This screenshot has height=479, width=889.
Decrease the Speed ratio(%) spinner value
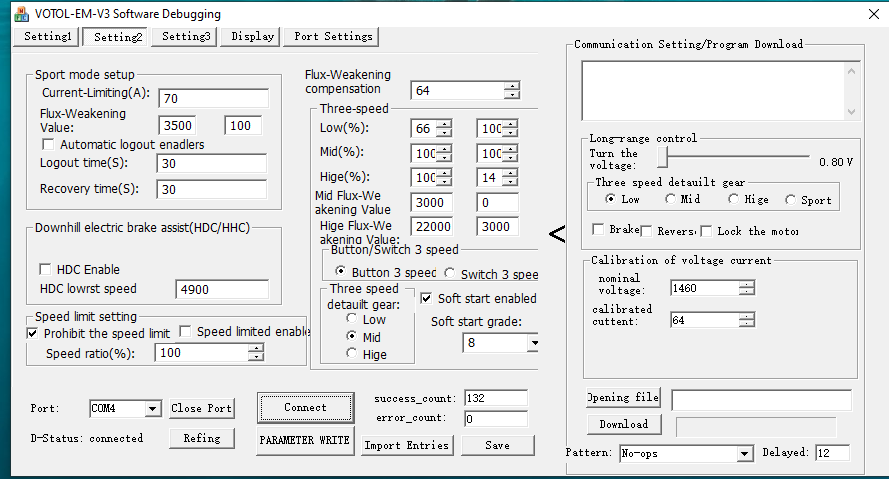coord(257,357)
